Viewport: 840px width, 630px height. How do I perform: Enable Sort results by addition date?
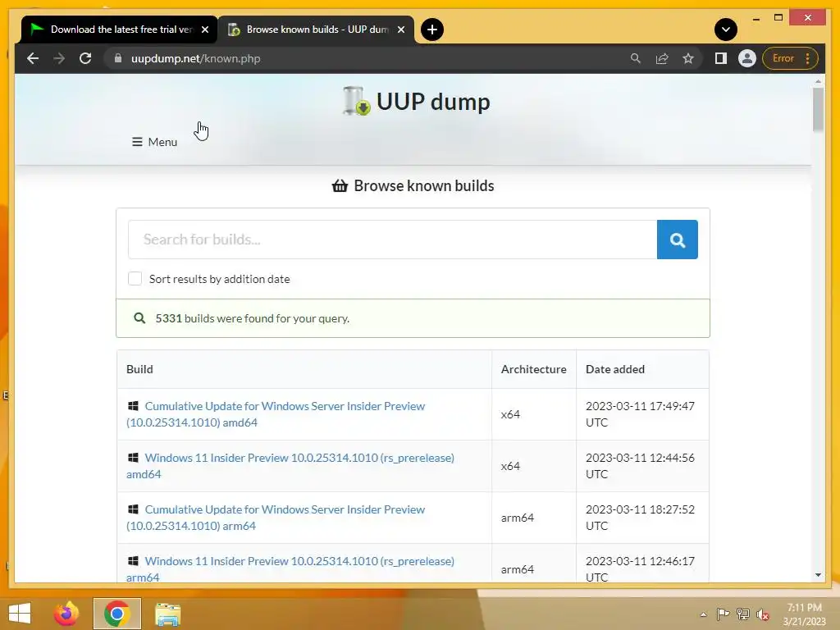[135, 279]
